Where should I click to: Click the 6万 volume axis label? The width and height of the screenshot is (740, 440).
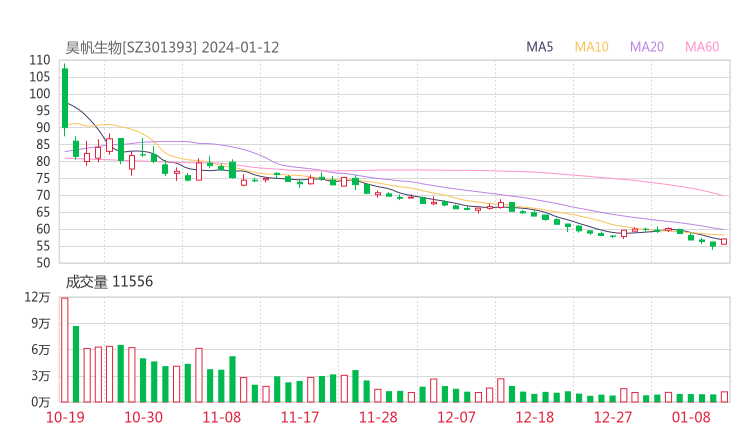pyautogui.click(x=41, y=350)
